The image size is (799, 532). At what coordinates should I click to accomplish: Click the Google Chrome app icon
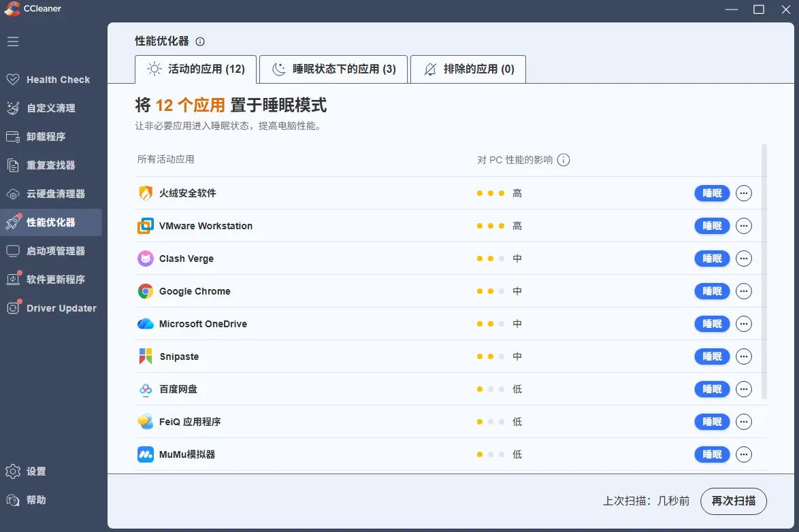pyautogui.click(x=146, y=291)
